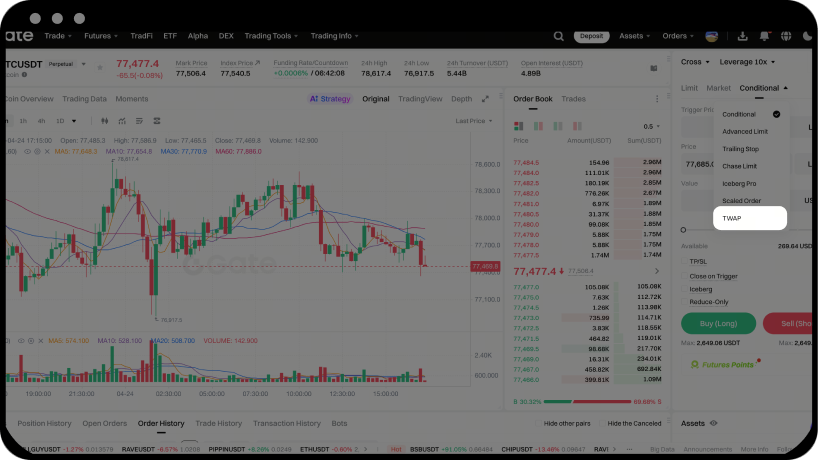Expand the Cross margin mode dropdown
The width and height of the screenshot is (818, 460).
tap(694, 62)
